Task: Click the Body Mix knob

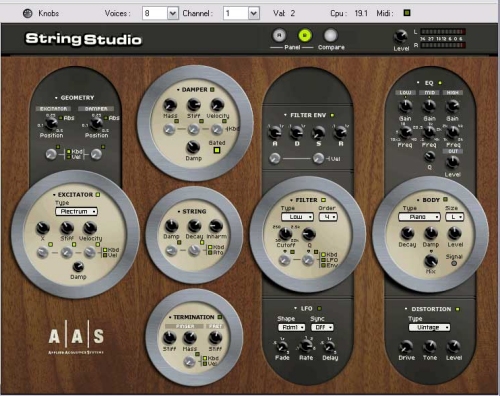Action: pyautogui.click(x=431, y=261)
